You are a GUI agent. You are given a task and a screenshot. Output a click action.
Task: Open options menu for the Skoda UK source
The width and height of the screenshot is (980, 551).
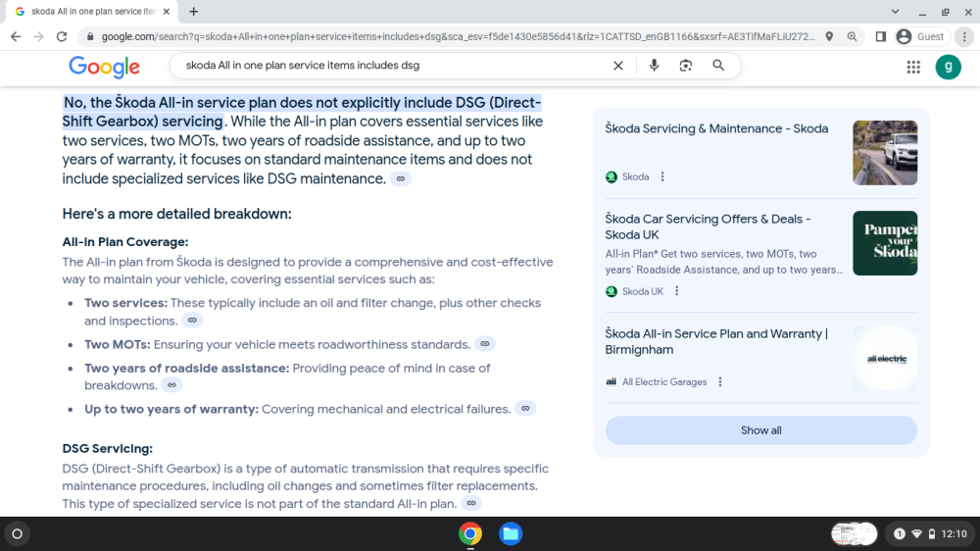tap(677, 291)
